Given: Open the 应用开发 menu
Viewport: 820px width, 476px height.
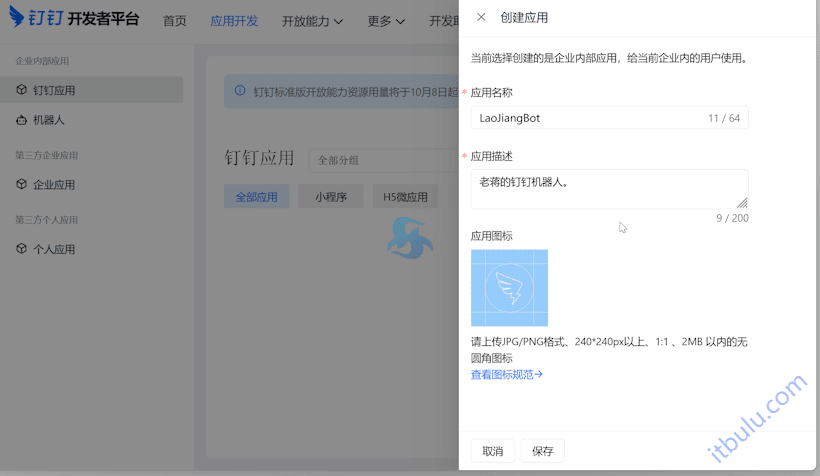Looking at the screenshot, I should point(234,21).
